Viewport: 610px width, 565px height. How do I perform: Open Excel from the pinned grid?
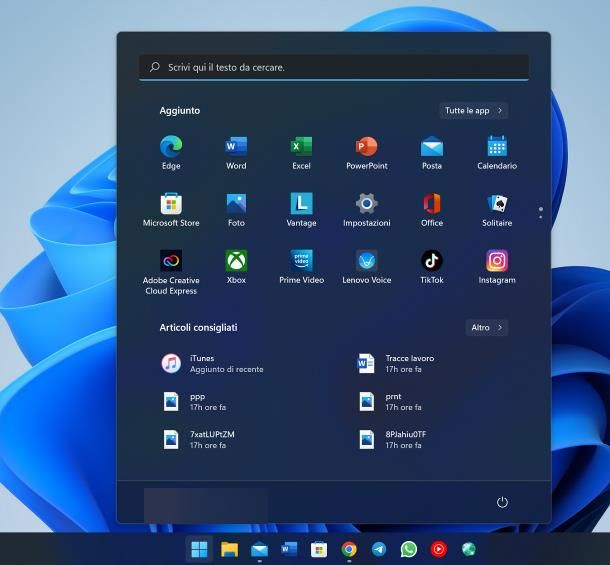[301, 152]
